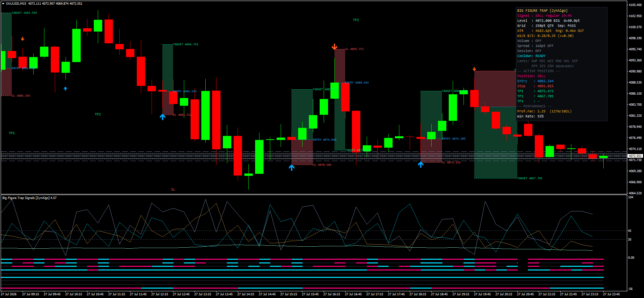The image size is (644, 298).
Task: Click the Win Rate: 55% line
Action: tap(530, 116)
